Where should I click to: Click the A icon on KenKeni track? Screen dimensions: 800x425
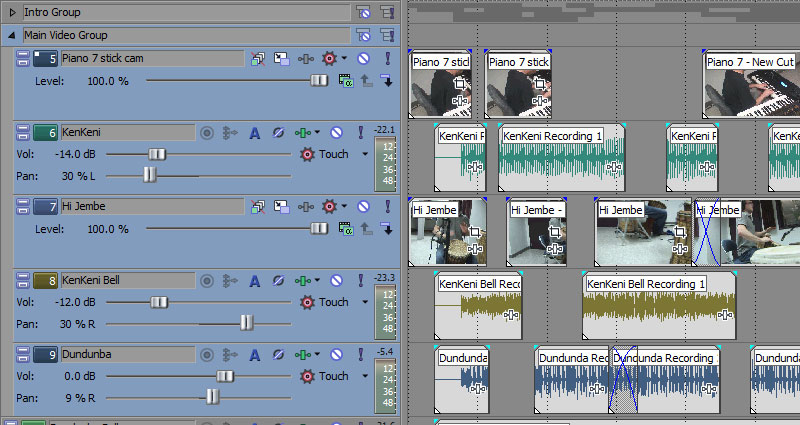pyautogui.click(x=255, y=133)
